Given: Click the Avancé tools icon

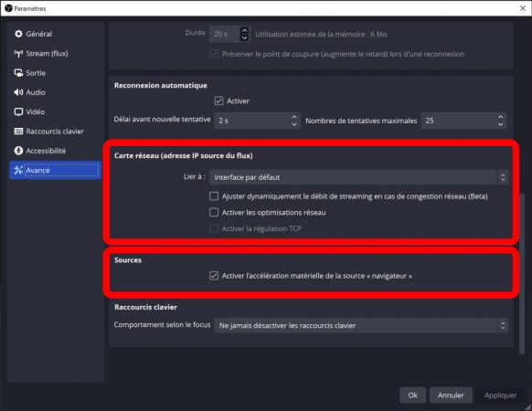Looking at the screenshot, I should [x=18, y=170].
